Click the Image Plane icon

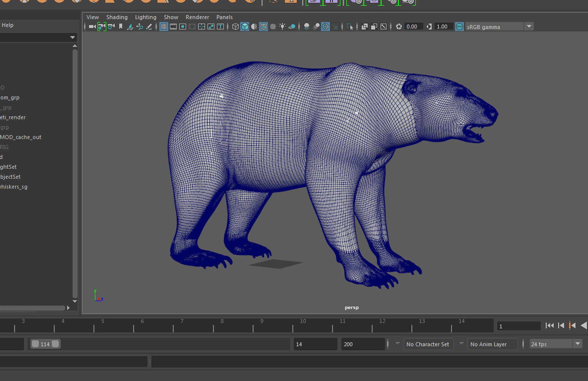tap(130, 27)
